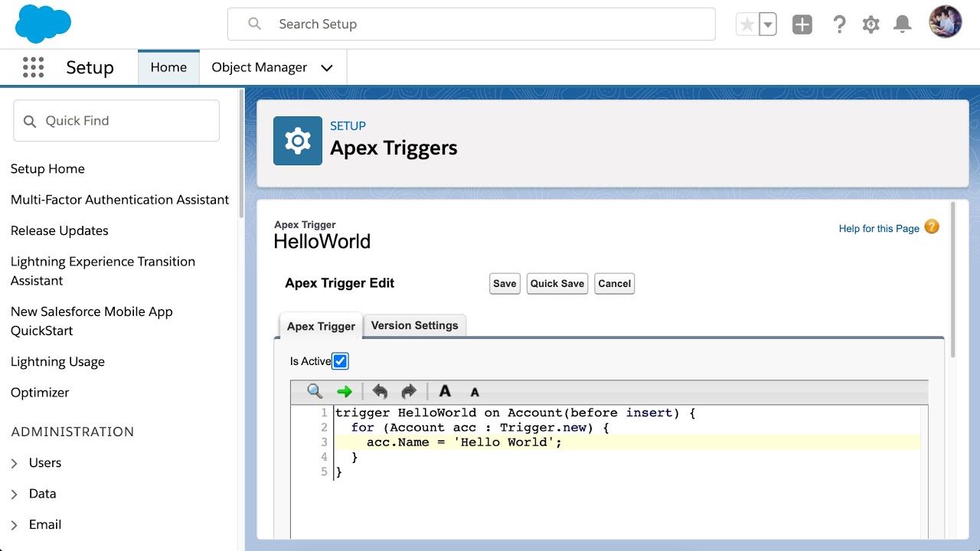Image resolution: width=980 pixels, height=551 pixels.
Task: Click the for loop code line
Action: pyautogui.click(x=480, y=428)
